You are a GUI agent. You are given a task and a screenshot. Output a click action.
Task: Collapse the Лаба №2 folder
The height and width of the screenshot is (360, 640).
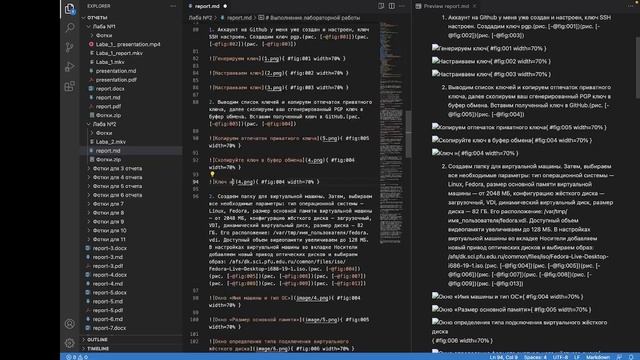(104, 124)
